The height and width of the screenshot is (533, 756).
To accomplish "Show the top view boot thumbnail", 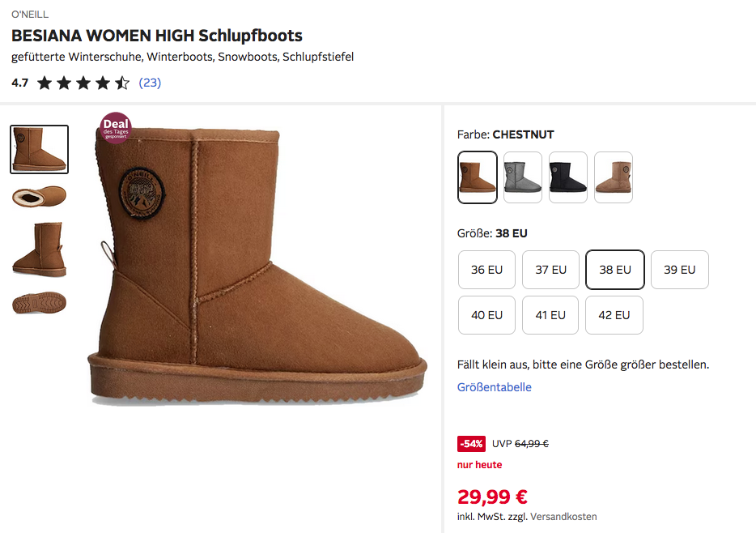I will pyautogui.click(x=39, y=196).
